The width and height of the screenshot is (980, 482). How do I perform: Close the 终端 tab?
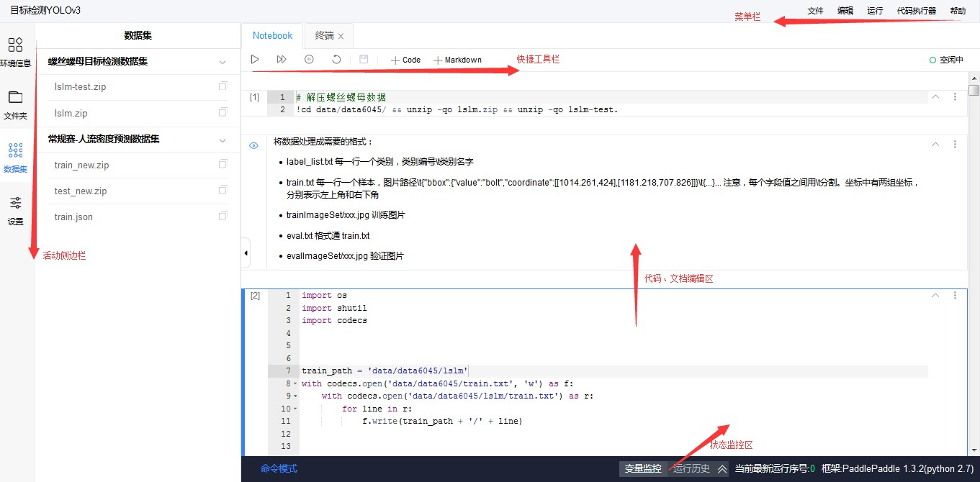(x=341, y=36)
